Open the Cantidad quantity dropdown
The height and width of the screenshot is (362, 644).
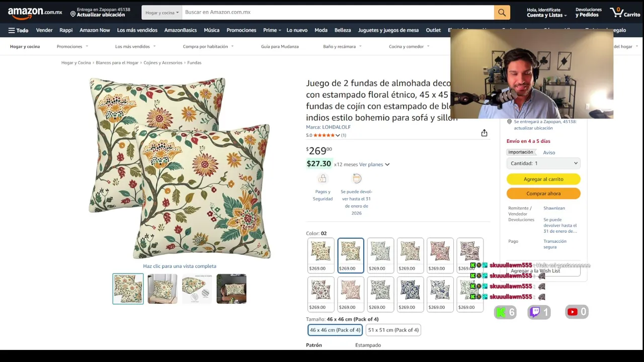click(x=543, y=163)
